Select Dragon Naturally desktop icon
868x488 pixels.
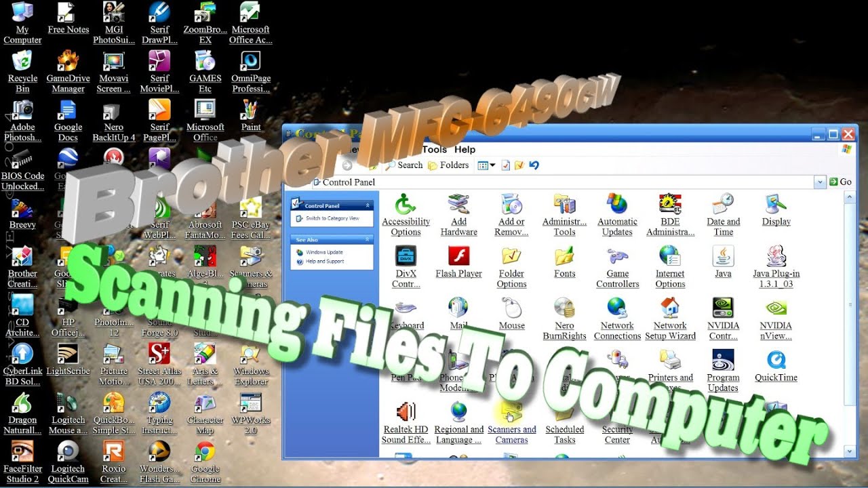[22, 413]
